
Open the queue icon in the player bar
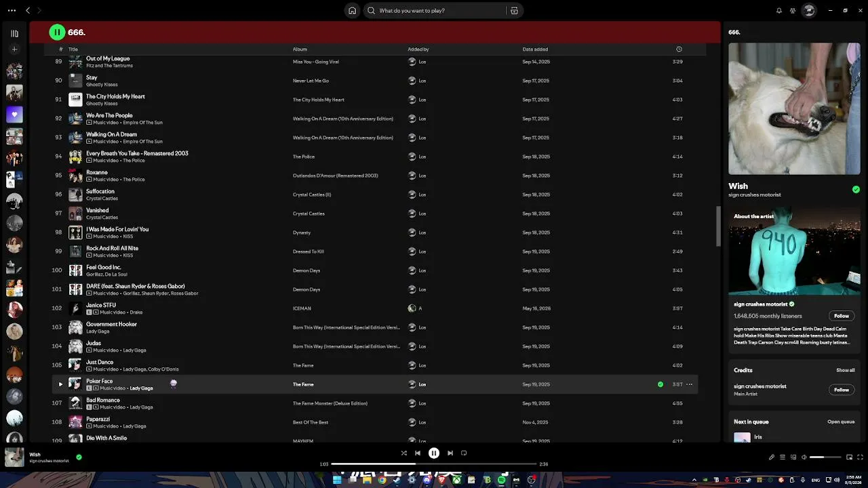pos(782,457)
